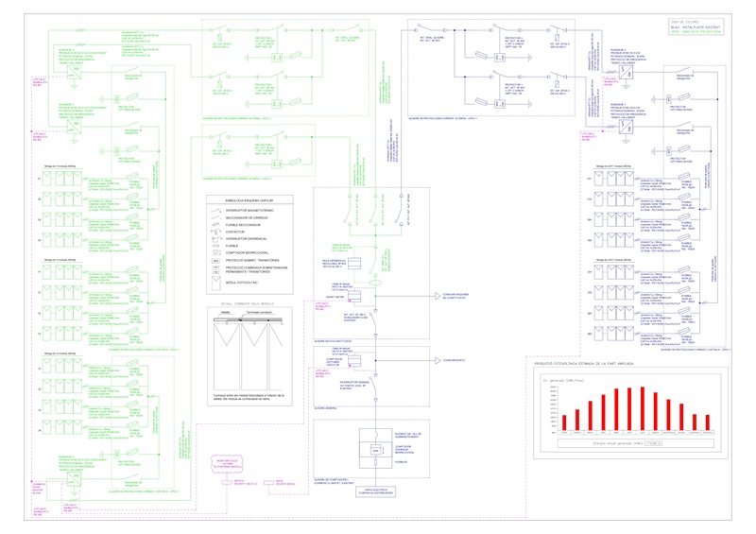This screenshot has height=534, width=756.
Task: Select the Interruptor Diferencial legend symbol
Action: pos(215,239)
